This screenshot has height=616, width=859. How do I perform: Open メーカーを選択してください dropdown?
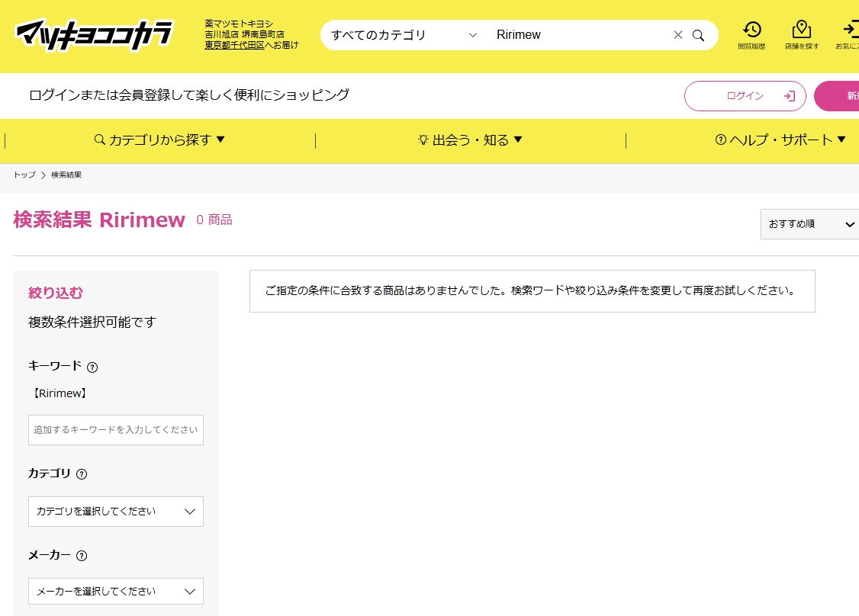click(116, 592)
